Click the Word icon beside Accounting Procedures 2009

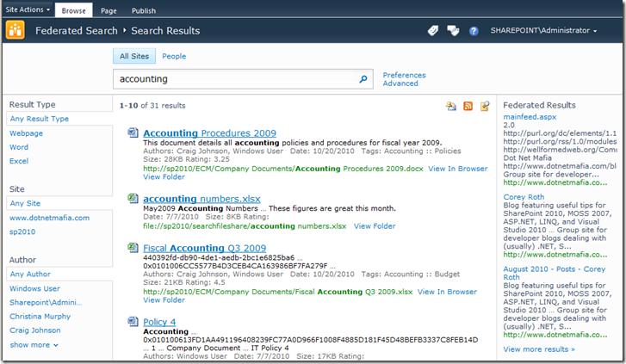[133, 133]
